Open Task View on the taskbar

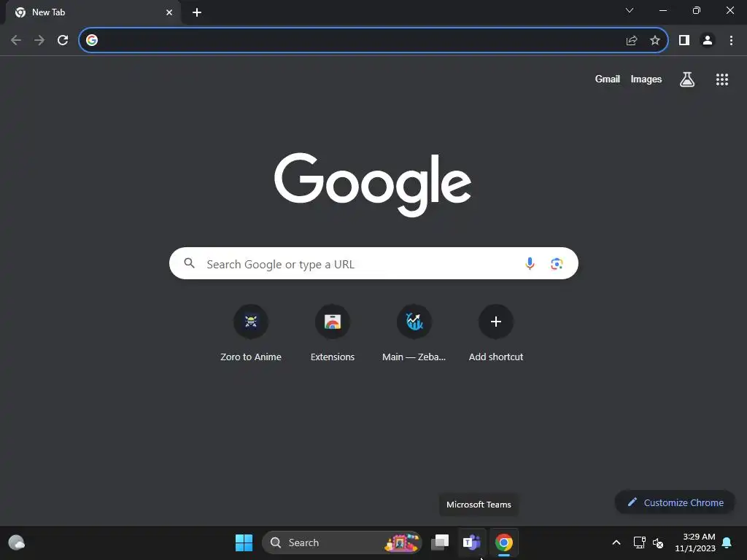(x=440, y=542)
